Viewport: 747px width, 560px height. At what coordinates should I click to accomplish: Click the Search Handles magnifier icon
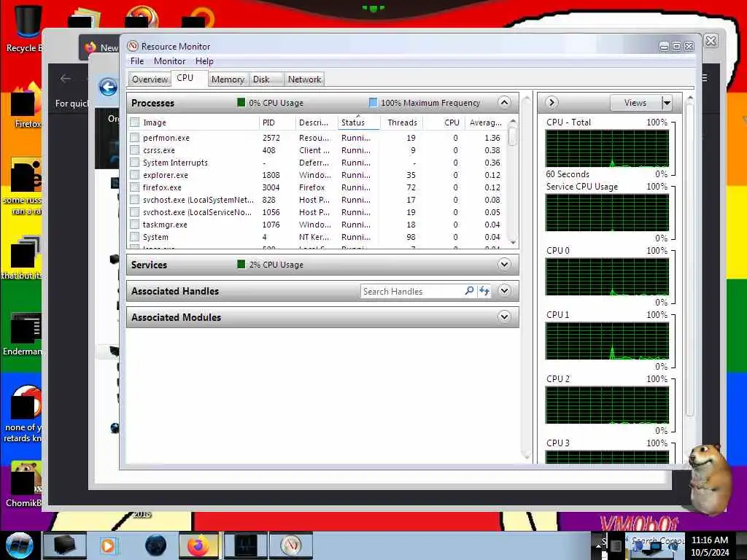tap(469, 290)
